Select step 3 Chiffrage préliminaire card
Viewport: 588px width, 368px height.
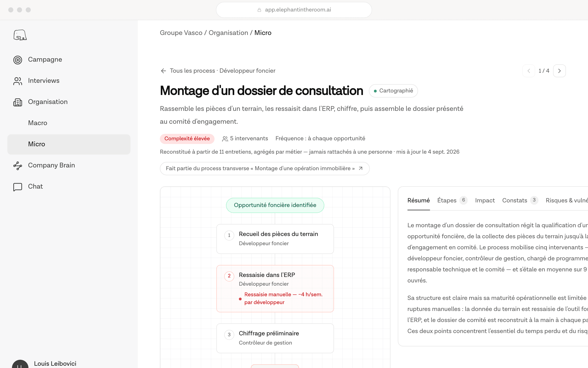[275, 338]
